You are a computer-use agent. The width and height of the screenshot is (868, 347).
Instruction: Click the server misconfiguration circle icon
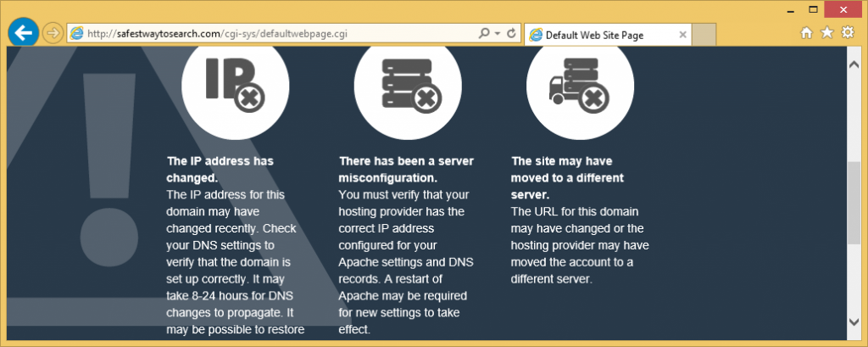[x=409, y=86]
